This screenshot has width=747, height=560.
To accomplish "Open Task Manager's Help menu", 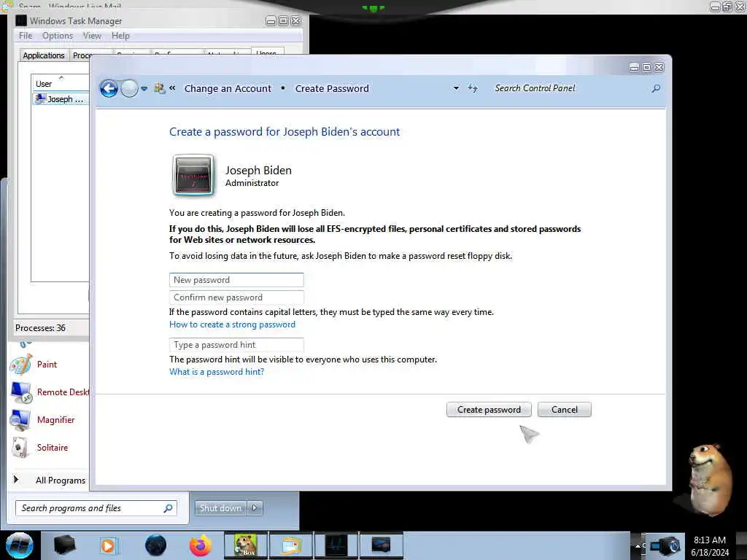I will tap(120, 36).
